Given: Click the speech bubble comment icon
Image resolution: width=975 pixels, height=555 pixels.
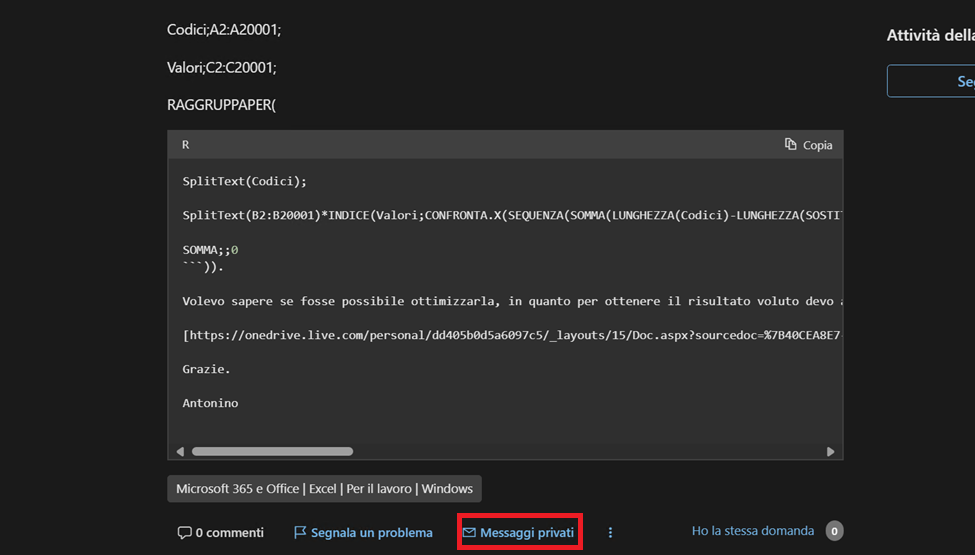Looking at the screenshot, I should click(184, 533).
